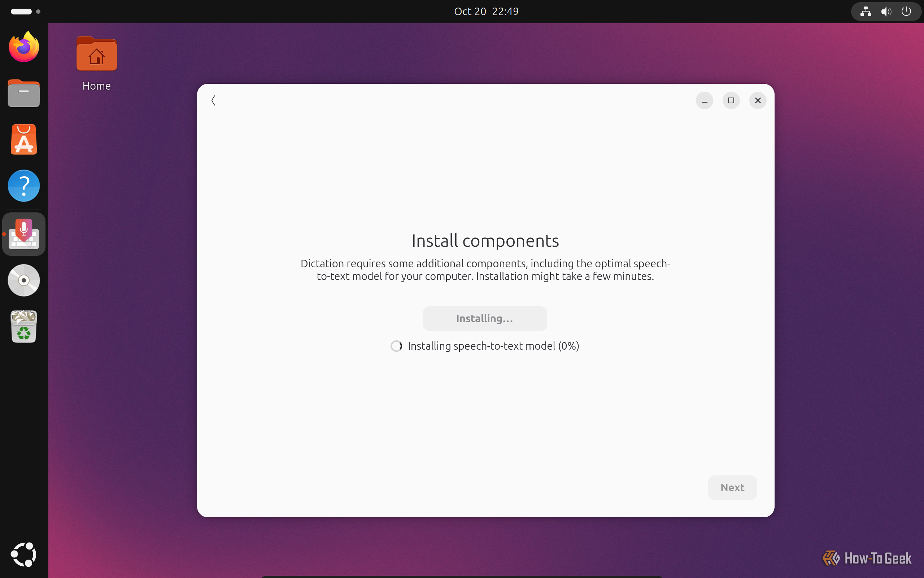Maximize the dictation setup window
The height and width of the screenshot is (578, 924).
[x=731, y=100]
